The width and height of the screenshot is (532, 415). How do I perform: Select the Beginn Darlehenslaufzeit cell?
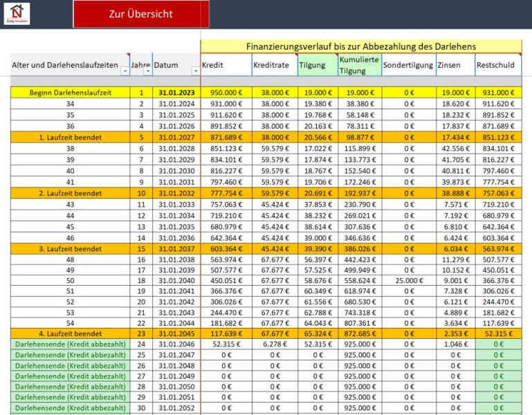coord(71,93)
